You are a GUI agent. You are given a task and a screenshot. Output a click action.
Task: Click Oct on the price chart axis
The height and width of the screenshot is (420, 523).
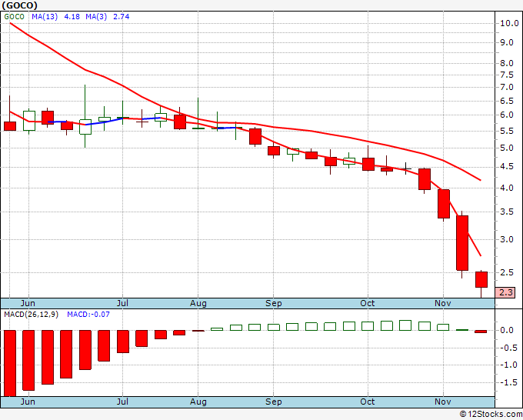(x=367, y=303)
